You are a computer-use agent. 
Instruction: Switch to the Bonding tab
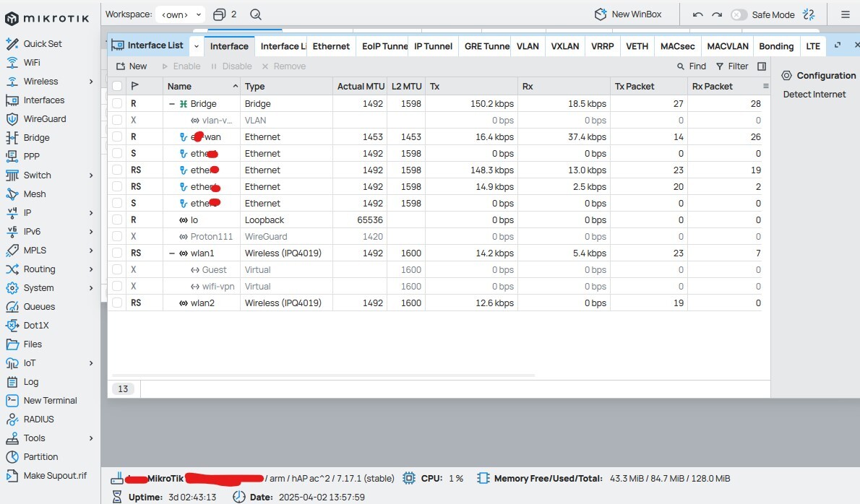(x=776, y=46)
